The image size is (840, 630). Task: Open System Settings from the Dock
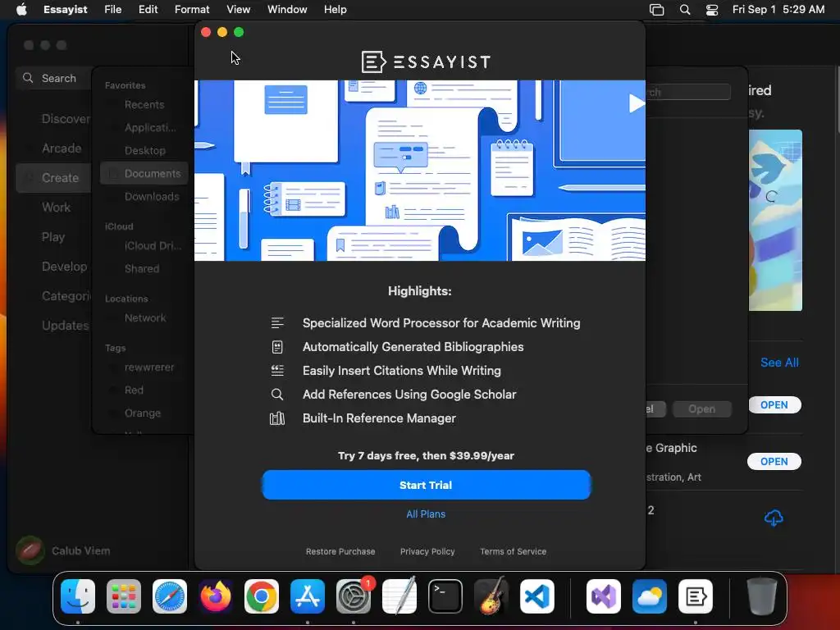[354, 596]
